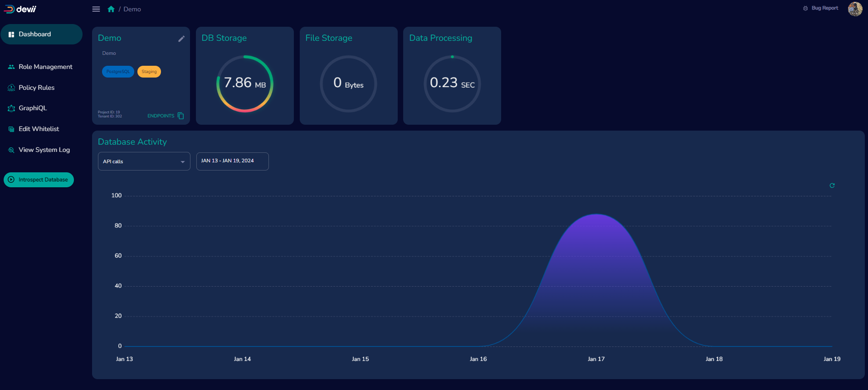Select Edit Whitelist menu item
This screenshot has height=390, width=868.
tap(39, 129)
